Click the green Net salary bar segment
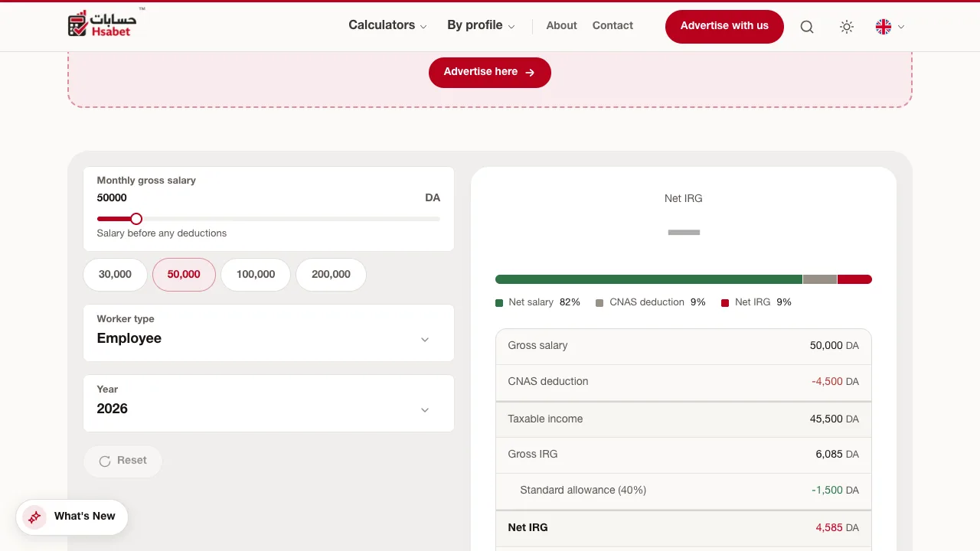Image resolution: width=980 pixels, height=551 pixels. [x=648, y=279]
